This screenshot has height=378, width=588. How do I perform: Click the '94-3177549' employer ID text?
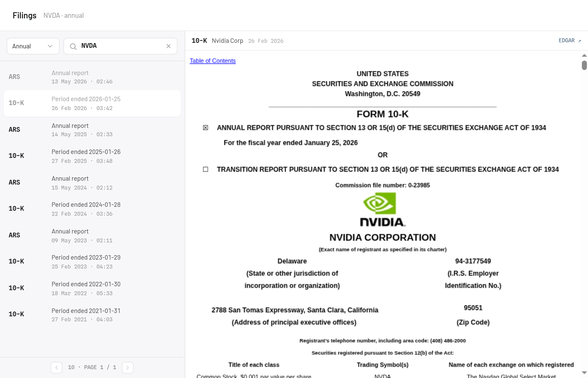(x=473, y=261)
